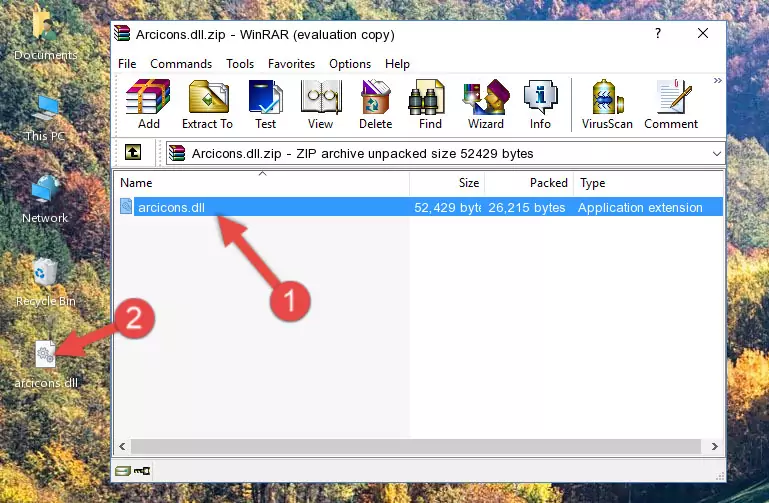Select the Documents desktop icon
This screenshot has width=769, height=503.
(45, 35)
